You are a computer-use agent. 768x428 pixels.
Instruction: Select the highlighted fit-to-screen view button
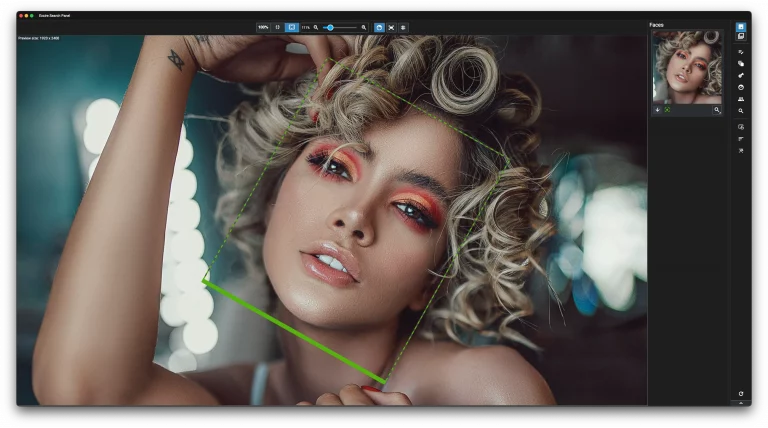(292, 27)
